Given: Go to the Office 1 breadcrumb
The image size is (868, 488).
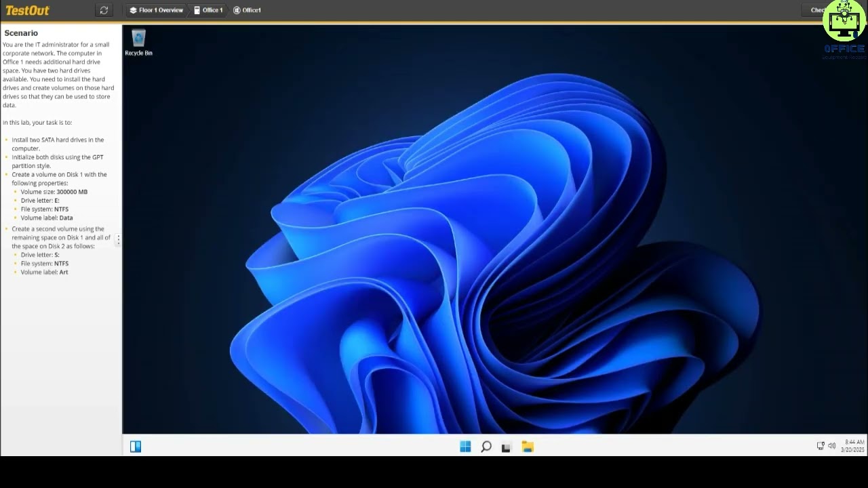Looking at the screenshot, I should coord(208,10).
